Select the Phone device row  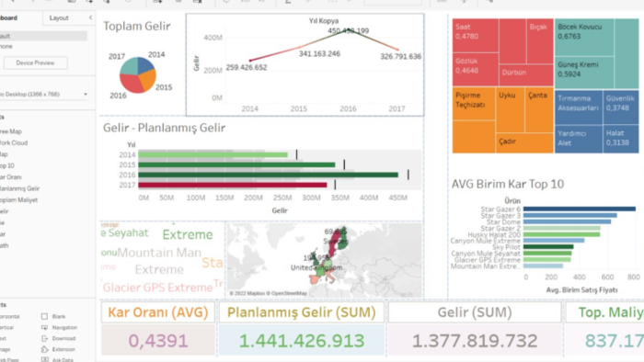[43, 46]
